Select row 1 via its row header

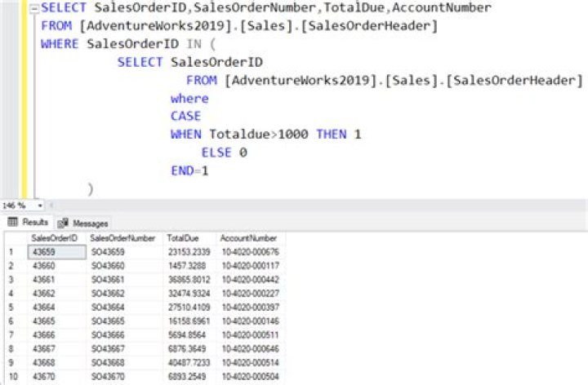(x=12, y=252)
